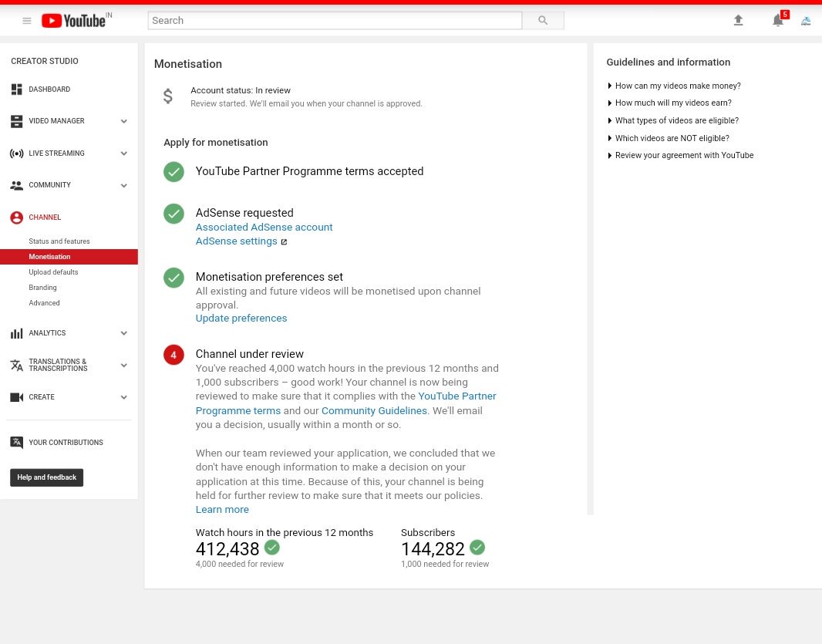The width and height of the screenshot is (822, 644).
Task: Open Associated AdSense account link
Action: 264,227
